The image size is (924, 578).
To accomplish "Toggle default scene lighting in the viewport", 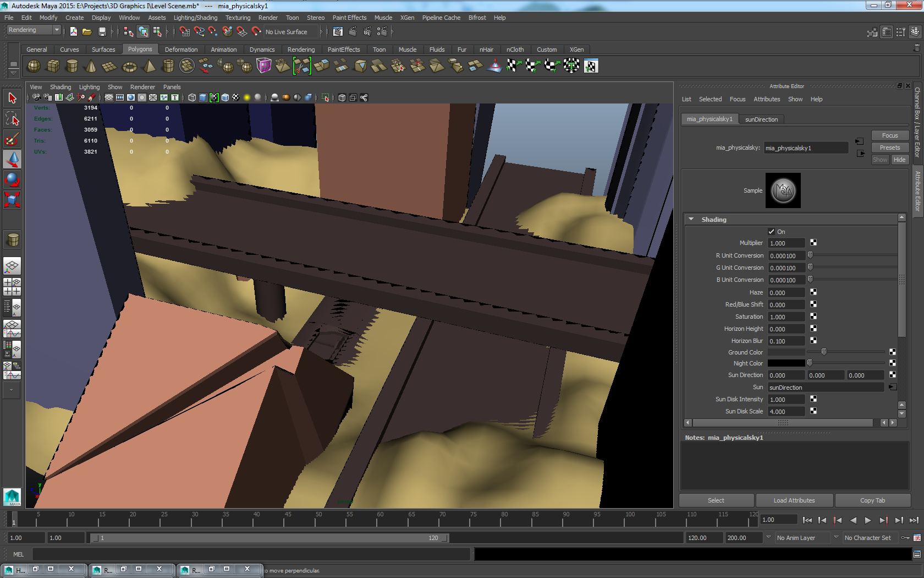I will pyautogui.click(x=246, y=97).
